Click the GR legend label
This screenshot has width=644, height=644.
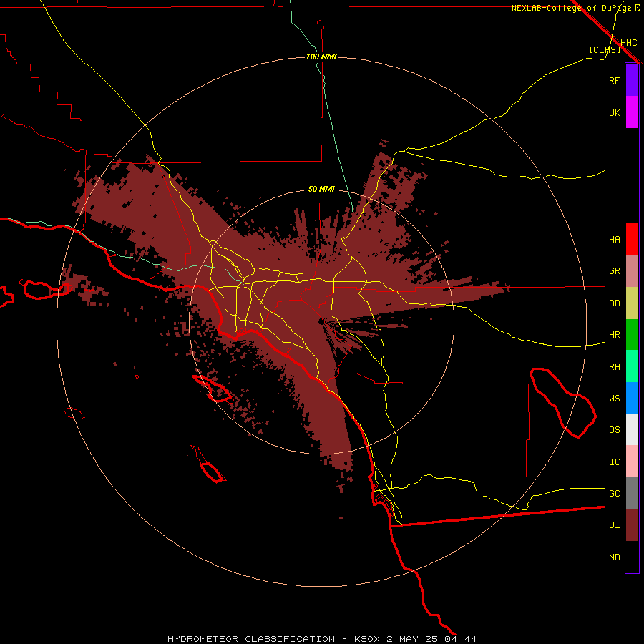click(614, 271)
